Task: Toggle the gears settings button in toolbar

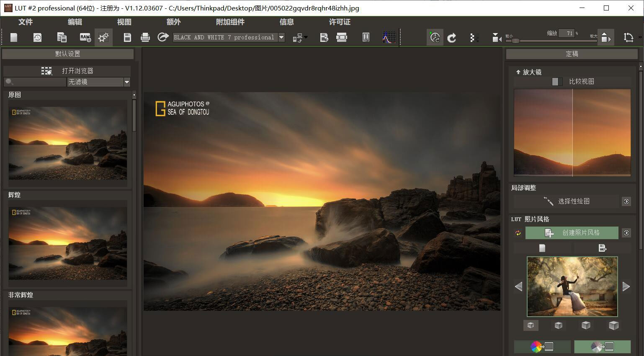Action: coord(103,38)
